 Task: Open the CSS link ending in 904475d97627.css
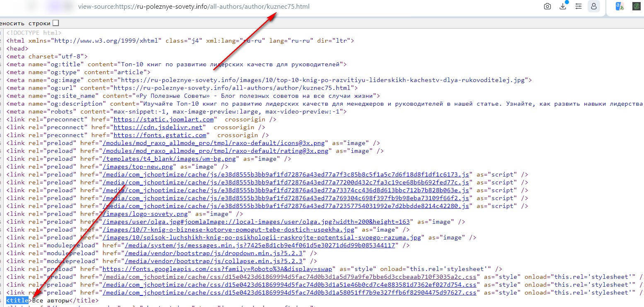pyautogui.click(x=289, y=292)
